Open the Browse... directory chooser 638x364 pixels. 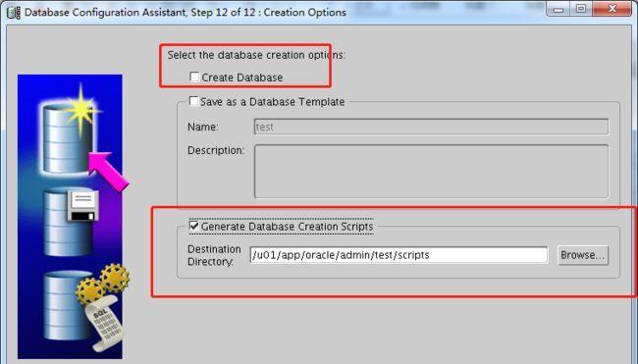click(x=583, y=255)
